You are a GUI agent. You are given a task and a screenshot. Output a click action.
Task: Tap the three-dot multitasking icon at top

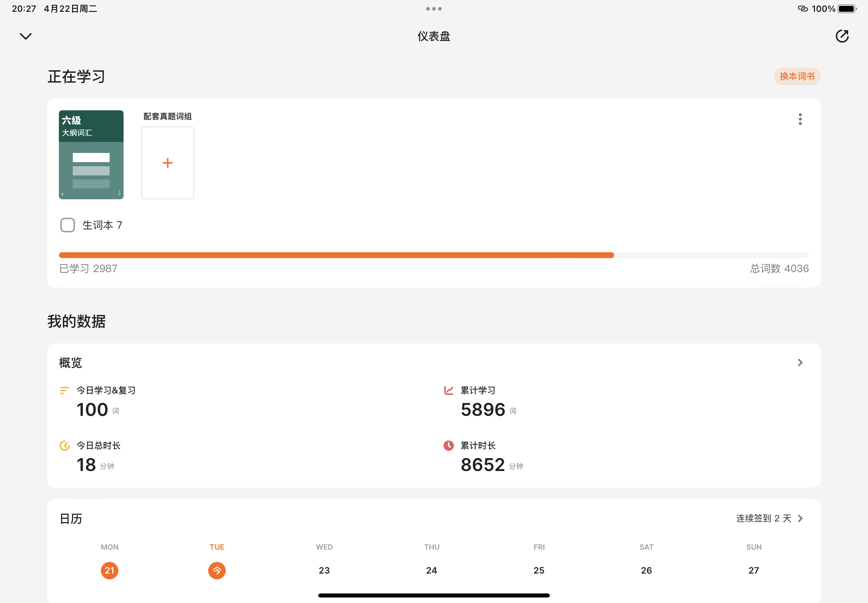pyautogui.click(x=434, y=9)
